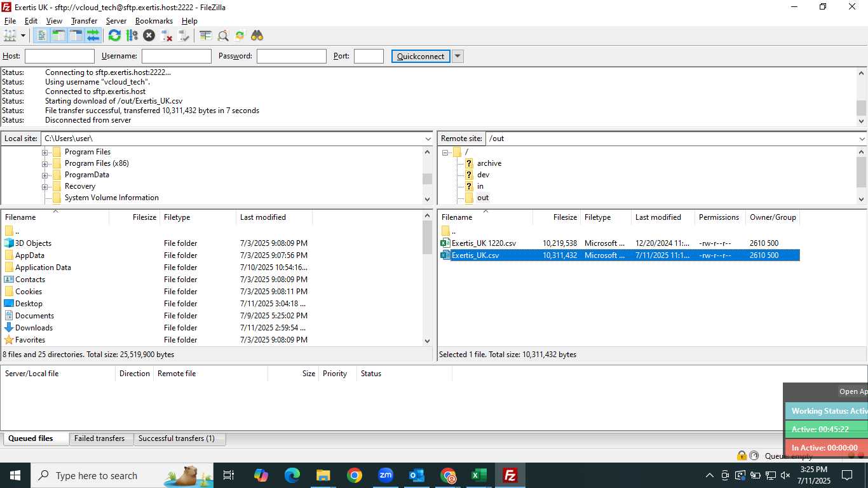The height and width of the screenshot is (488, 868).
Task: Toggle local directory tree display
Action: tap(58, 36)
